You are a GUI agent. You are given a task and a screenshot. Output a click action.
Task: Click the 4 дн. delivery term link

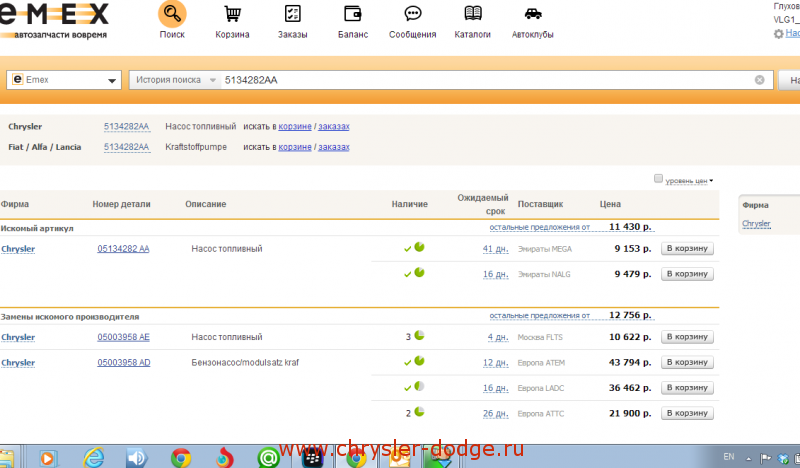tap(498, 337)
